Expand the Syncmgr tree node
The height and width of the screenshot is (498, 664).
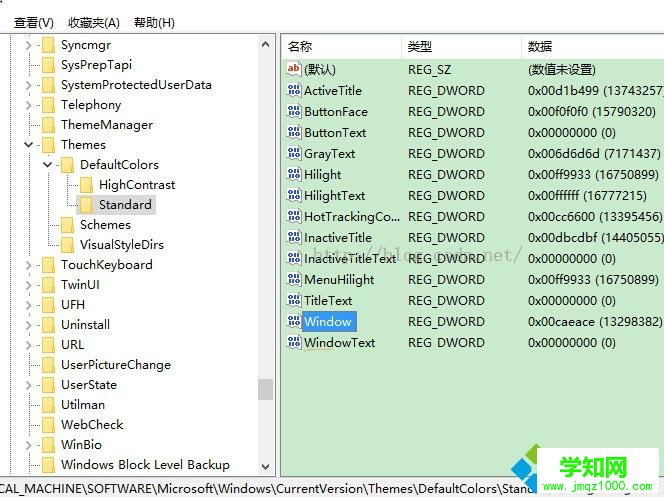coord(28,45)
